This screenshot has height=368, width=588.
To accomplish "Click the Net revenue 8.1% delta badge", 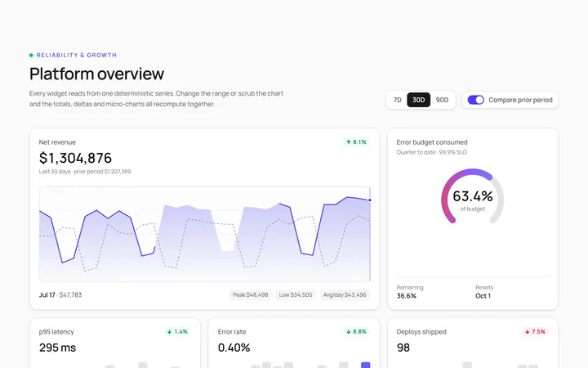I will (356, 142).
